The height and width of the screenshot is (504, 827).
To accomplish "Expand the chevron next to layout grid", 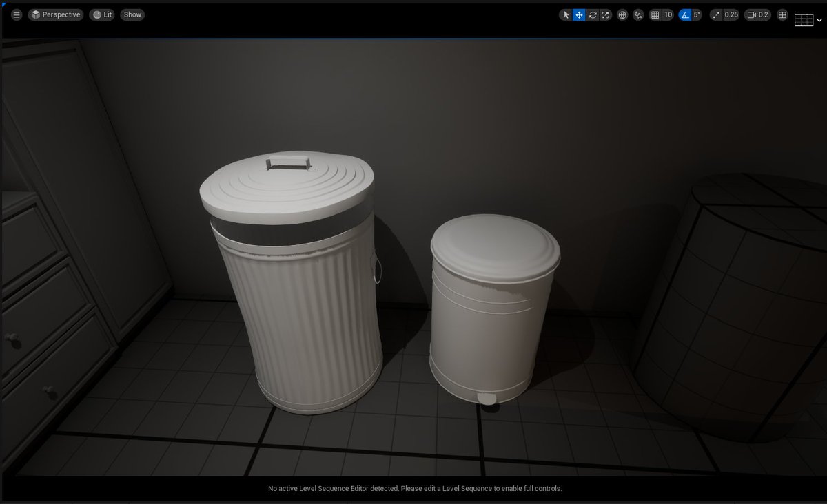I will coord(819,21).
